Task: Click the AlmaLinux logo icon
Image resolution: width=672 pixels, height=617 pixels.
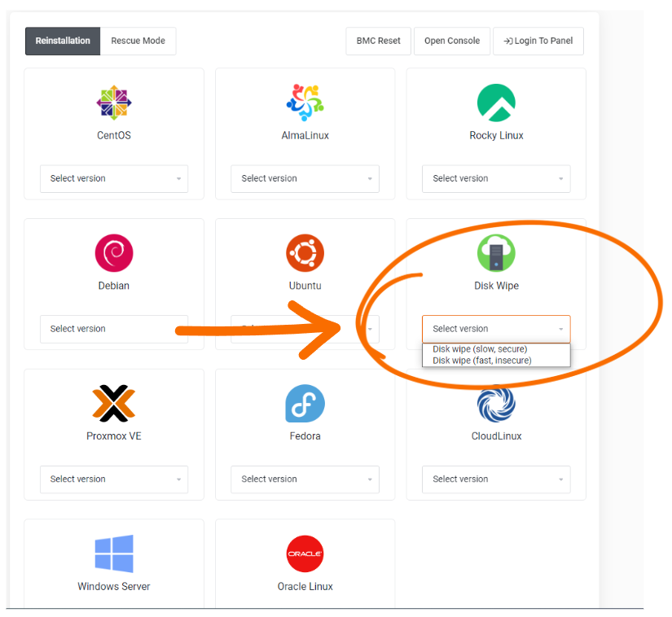Action: tap(305, 103)
